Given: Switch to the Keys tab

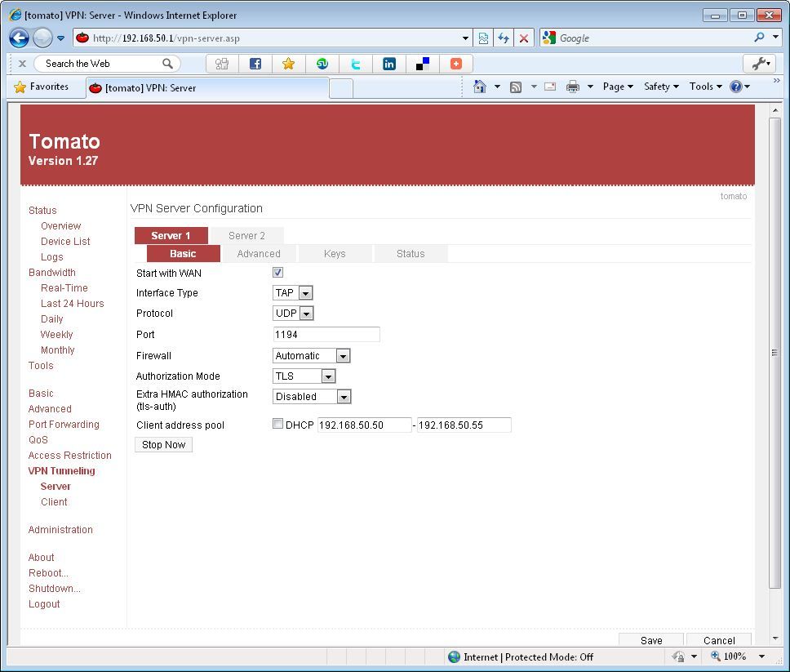Looking at the screenshot, I should (x=335, y=254).
